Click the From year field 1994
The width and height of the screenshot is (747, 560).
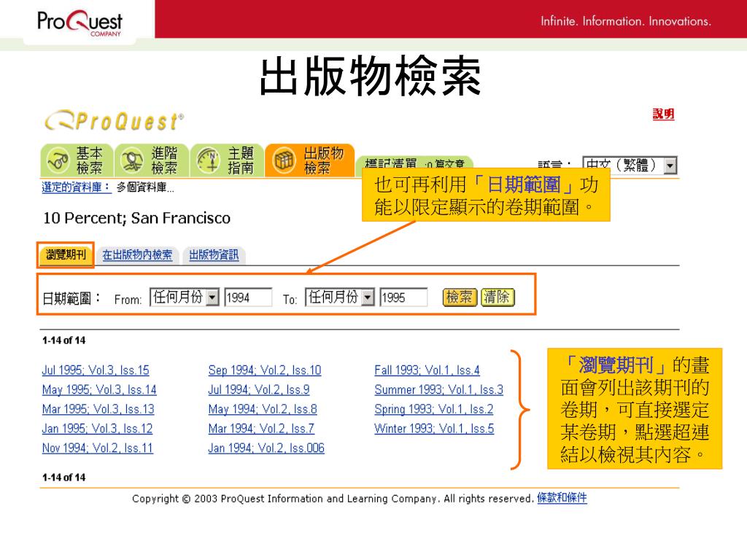(248, 297)
